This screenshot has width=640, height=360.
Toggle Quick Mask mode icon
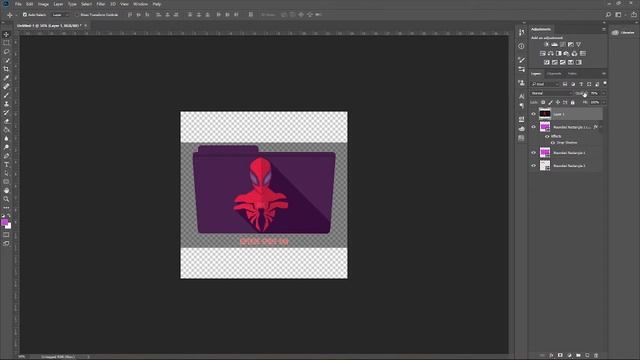click(x=6, y=235)
